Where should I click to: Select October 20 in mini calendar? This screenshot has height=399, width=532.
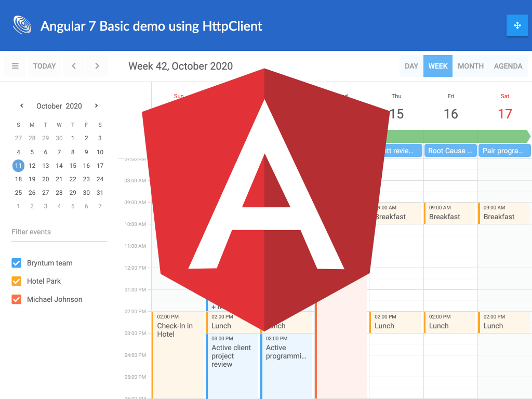(46, 179)
